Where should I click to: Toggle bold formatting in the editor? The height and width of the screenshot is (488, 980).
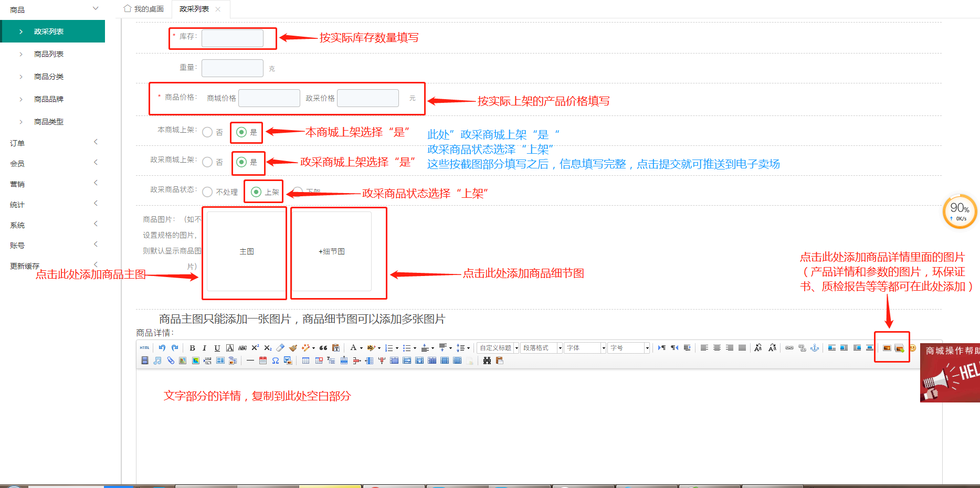click(x=192, y=348)
